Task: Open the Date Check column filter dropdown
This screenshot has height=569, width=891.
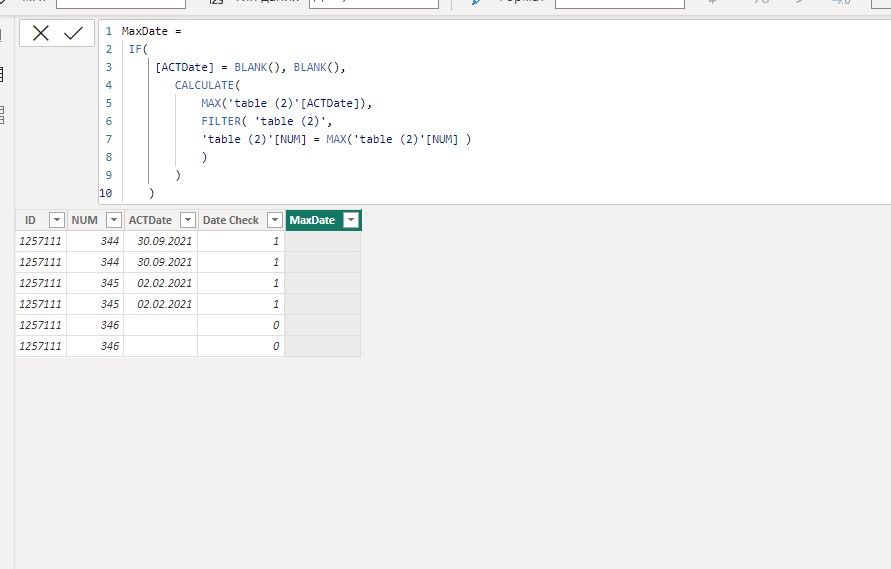Action: (275, 220)
